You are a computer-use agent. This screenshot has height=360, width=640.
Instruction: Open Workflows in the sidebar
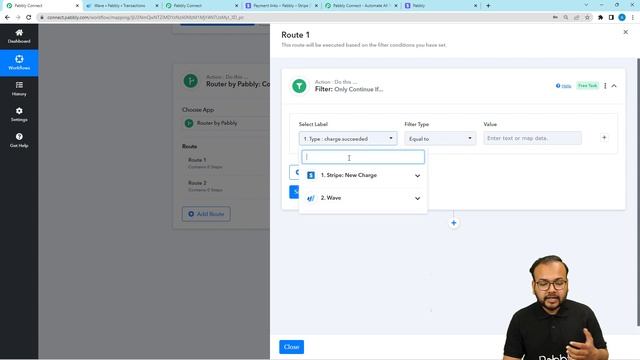pyautogui.click(x=19, y=62)
